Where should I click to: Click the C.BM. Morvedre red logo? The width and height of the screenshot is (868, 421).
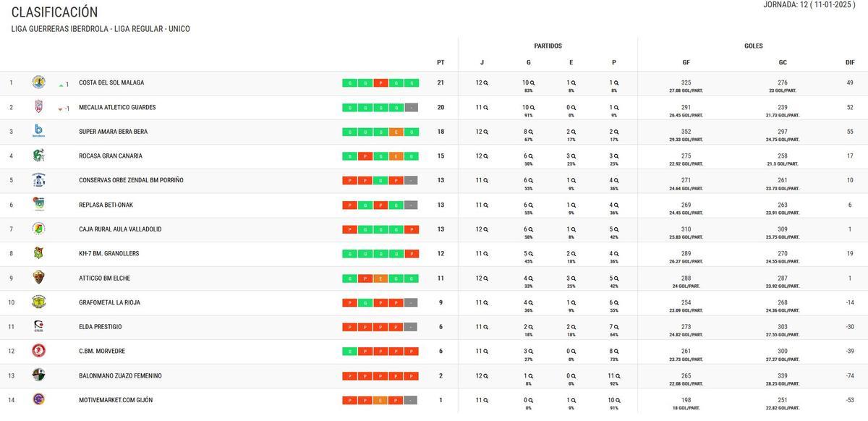[x=38, y=351]
